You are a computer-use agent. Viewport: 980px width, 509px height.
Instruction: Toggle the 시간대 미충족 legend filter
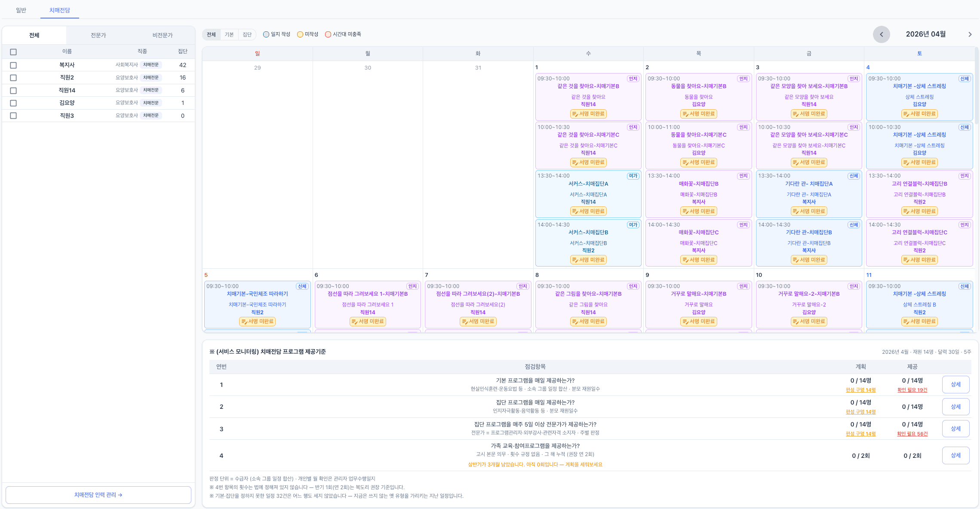pyautogui.click(x=343, y=34)
